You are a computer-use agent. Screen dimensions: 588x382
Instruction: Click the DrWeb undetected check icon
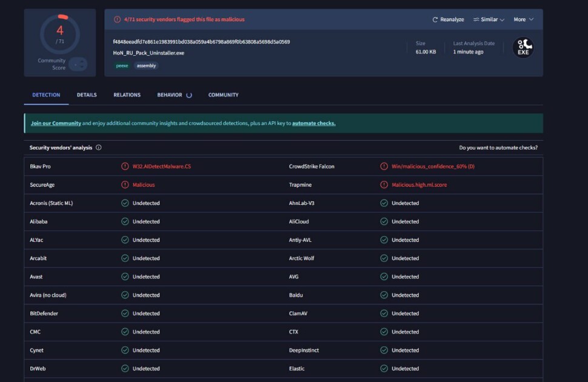click(x=125, y=369)
